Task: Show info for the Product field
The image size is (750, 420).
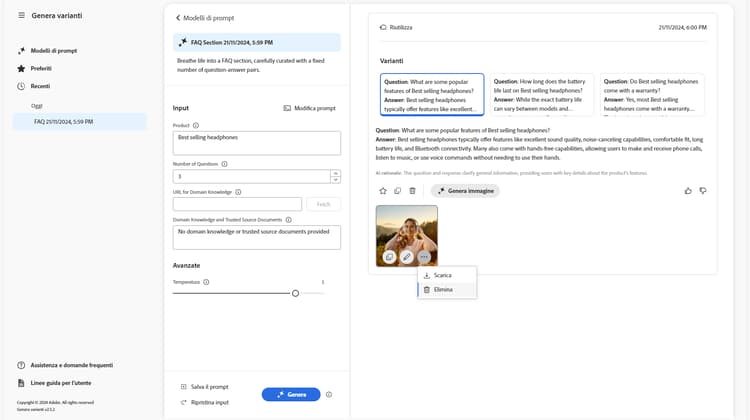Action: point(196,125)
